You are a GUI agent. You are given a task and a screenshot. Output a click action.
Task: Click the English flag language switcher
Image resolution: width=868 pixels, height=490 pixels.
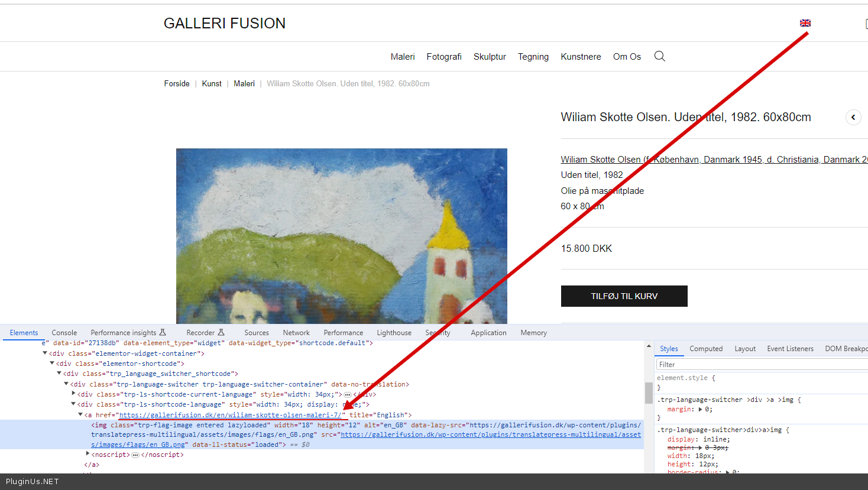[805, 23]
